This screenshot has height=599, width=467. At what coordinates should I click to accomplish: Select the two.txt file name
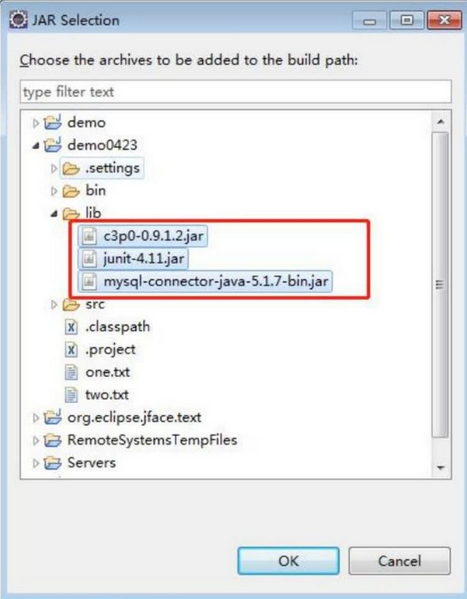coord(107,395)
